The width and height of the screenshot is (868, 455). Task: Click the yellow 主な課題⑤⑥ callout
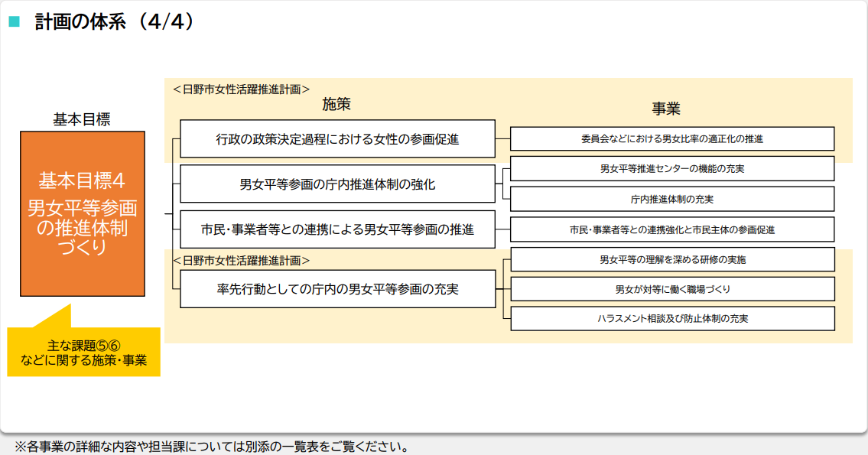83,353
